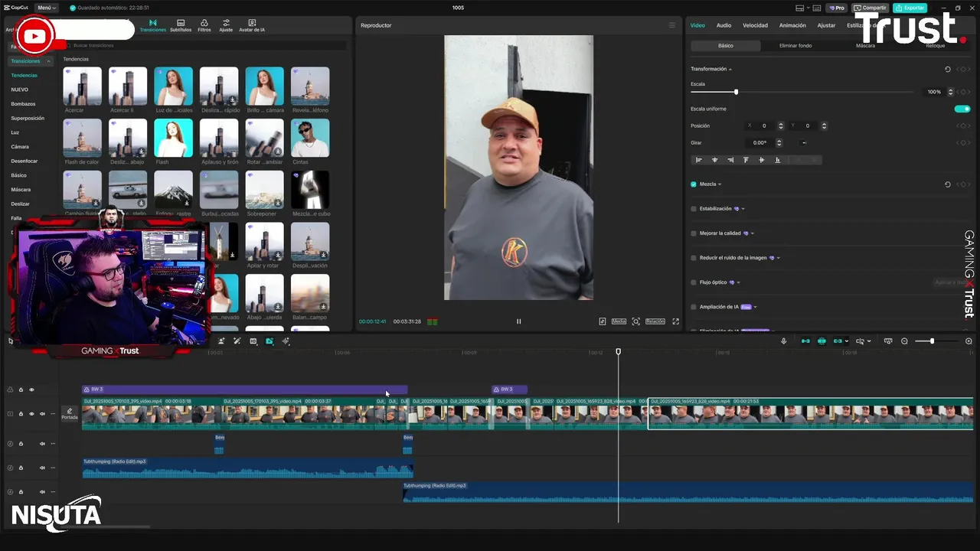Viewport: 980px width, 551px height.
Task: Open the Filtros panel icon
Action: tap(204, 25)
